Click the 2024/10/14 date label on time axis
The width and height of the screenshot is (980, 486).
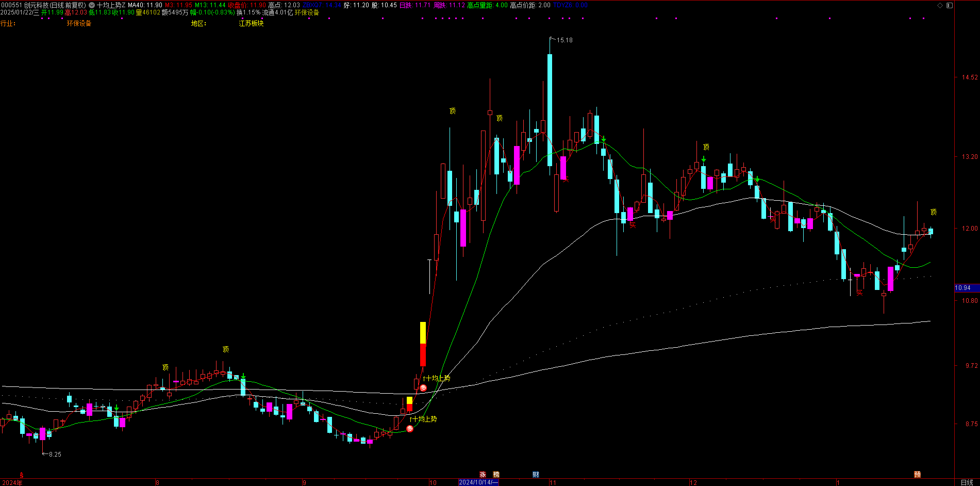tap(478, 482)
